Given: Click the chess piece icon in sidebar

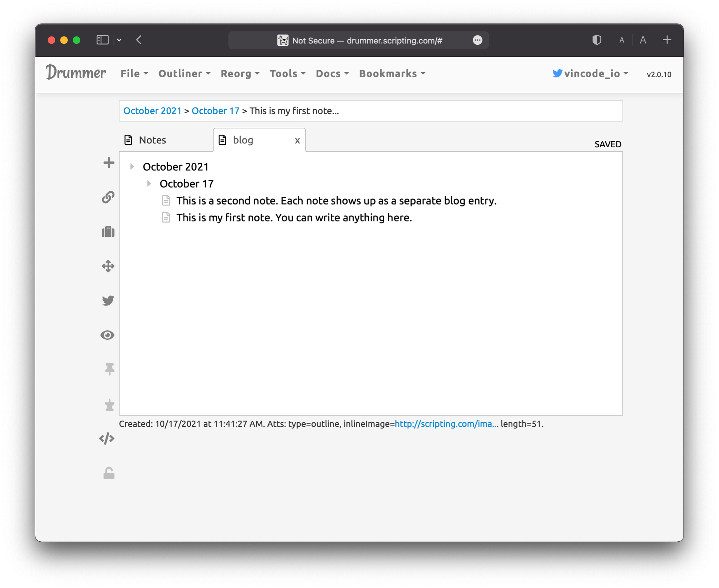Looking at the screenshot, I should click(109, 404).
